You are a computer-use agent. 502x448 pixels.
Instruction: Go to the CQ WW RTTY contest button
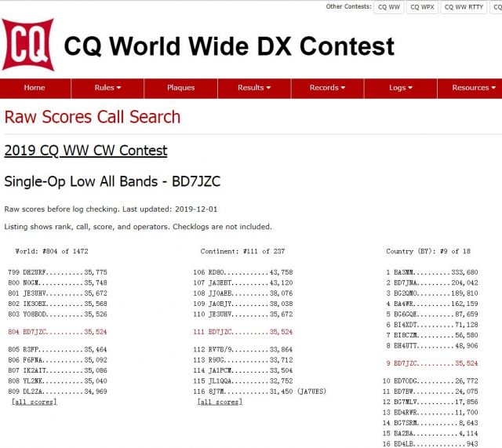(464, 7)
